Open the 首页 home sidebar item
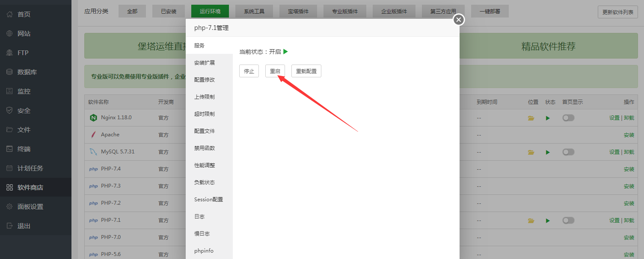The image size is (644, 259). click(36, 14)
